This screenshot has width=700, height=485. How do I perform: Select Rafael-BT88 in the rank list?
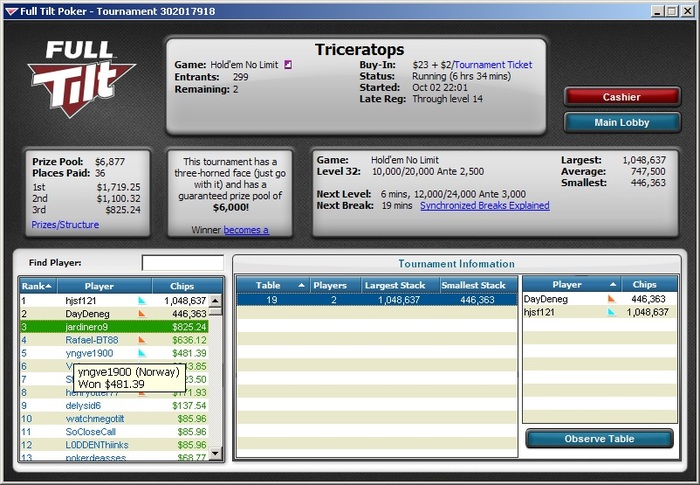point(114,340)
